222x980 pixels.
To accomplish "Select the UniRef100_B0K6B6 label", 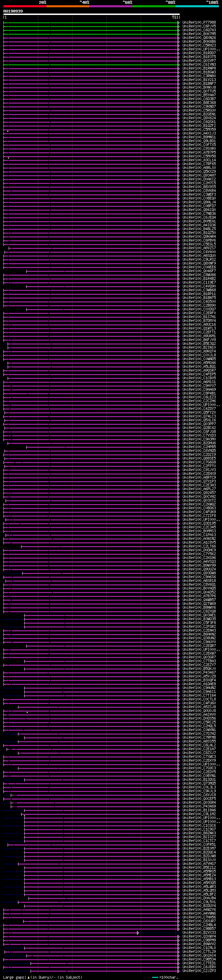I will click(199, 41).
